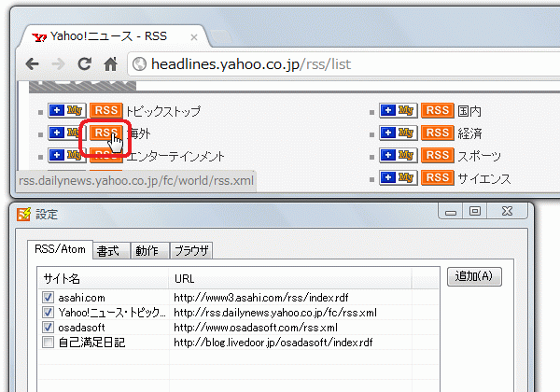Open the RSS feed icon for 経済
560x392 pixels.
(x=437, y=133)
